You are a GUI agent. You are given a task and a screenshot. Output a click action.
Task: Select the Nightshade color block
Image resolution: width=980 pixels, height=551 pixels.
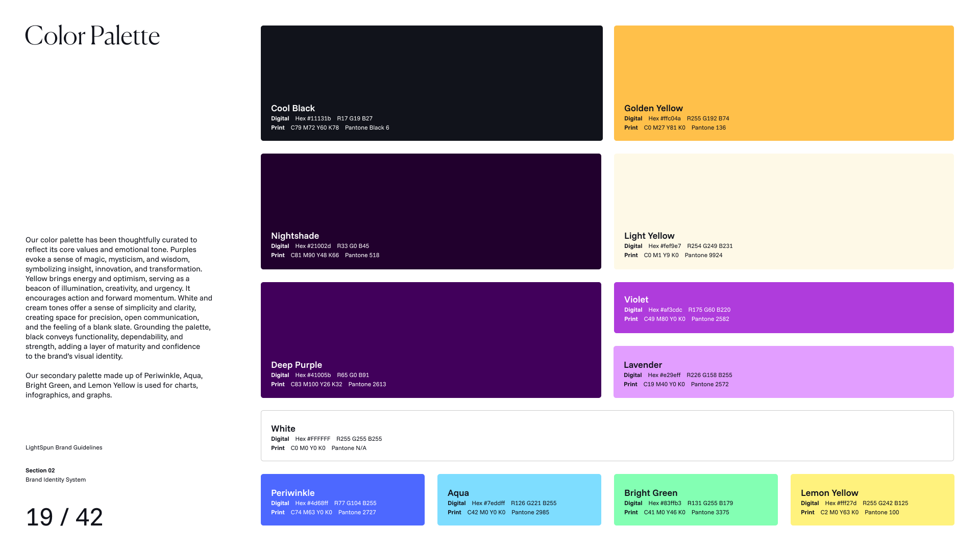point(431,211)
